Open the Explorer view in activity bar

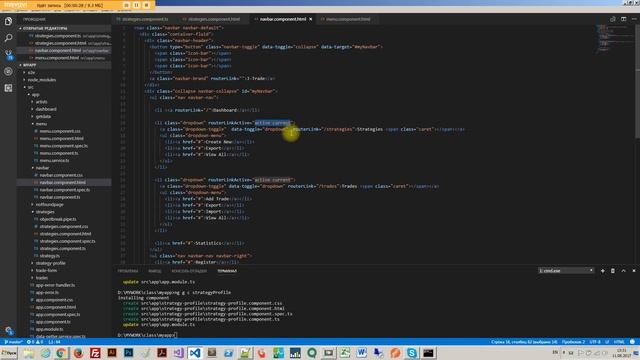(x=8, y=21)
